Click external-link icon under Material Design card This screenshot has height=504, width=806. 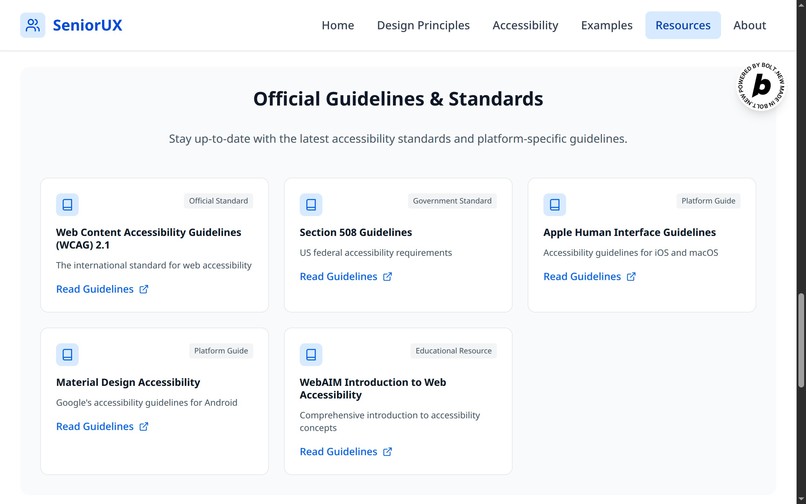tap(144, 427)
